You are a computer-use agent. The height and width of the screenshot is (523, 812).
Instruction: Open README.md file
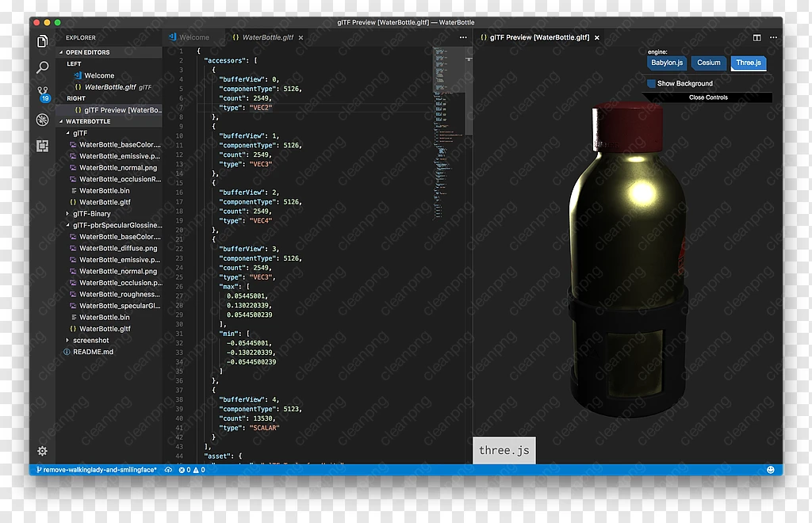point(109,352)
